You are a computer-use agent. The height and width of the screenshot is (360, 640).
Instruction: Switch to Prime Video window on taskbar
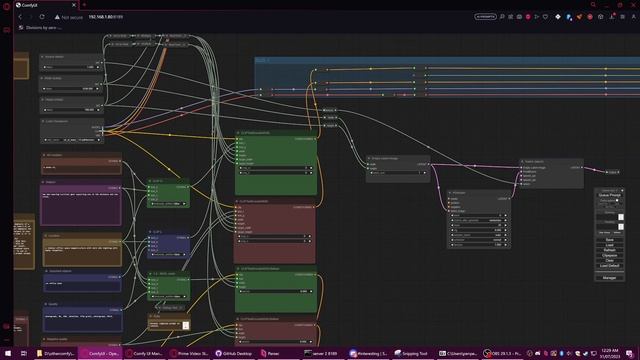(189, 353)
